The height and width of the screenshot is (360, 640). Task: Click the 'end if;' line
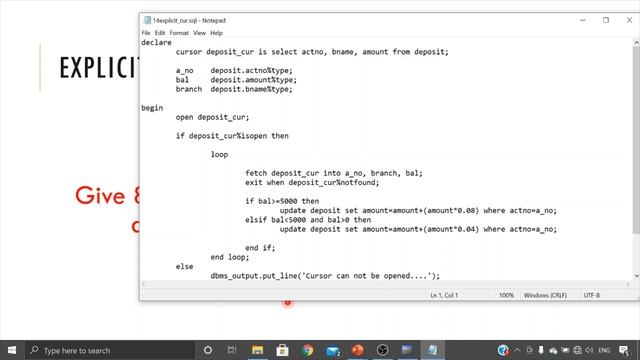pos(260,248)
